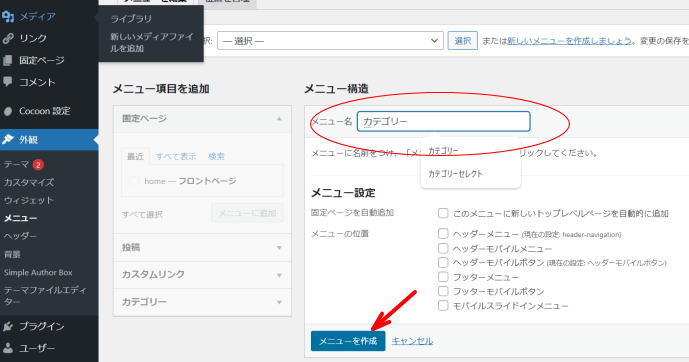Click the メニューに追加 button
Viewport: 689px width, 362px height.
(247, 213)
